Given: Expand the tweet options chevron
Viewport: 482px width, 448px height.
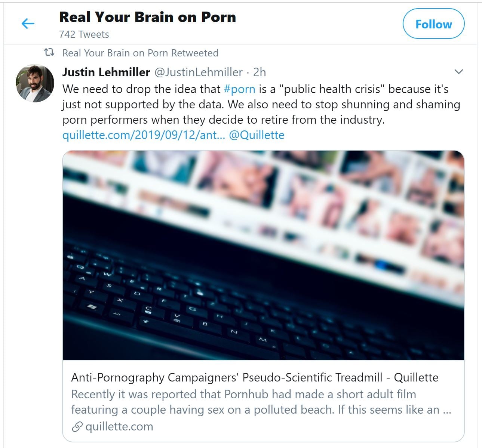Looking at the screenshot, I should tap(458, 72).
